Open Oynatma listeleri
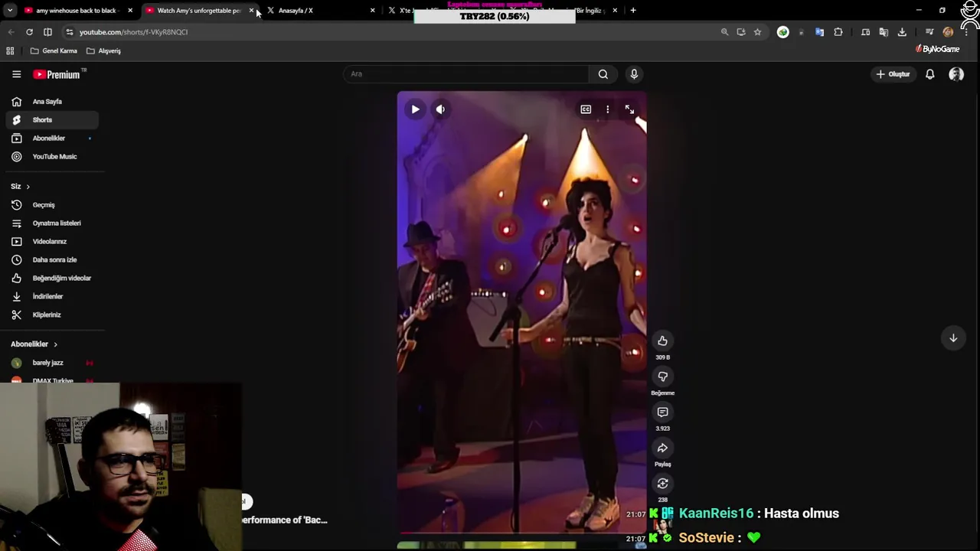 pos(51,223)
